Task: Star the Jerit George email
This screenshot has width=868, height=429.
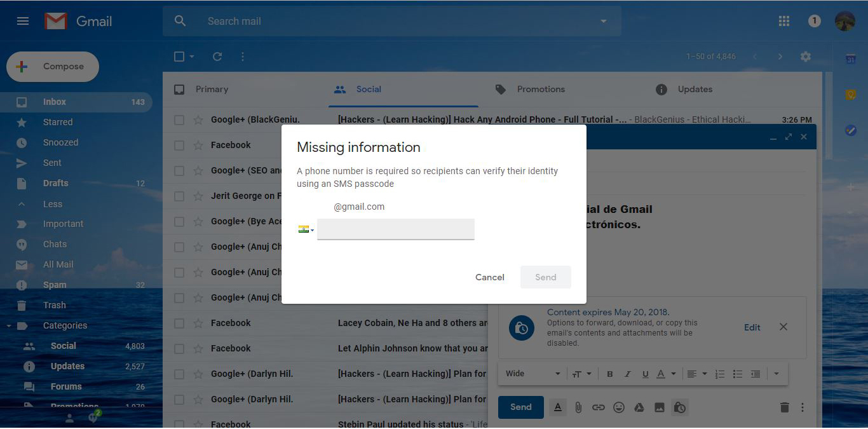Action: pyautogui.click(x=198, y=196)
